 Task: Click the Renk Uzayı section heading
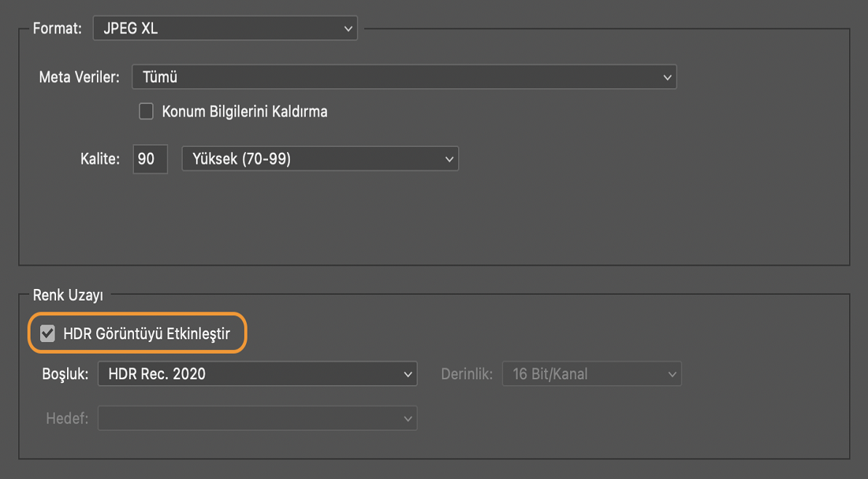[x=68, y=296]
